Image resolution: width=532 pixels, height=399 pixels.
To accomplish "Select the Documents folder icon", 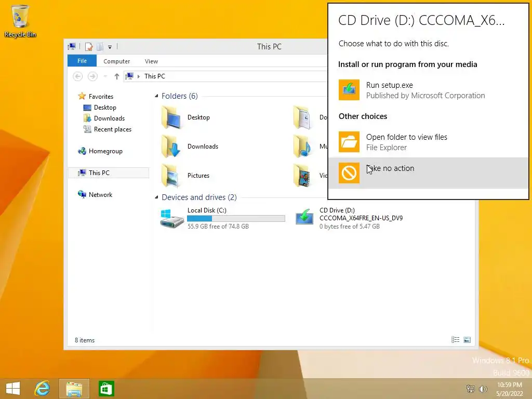I will (303, 117).
